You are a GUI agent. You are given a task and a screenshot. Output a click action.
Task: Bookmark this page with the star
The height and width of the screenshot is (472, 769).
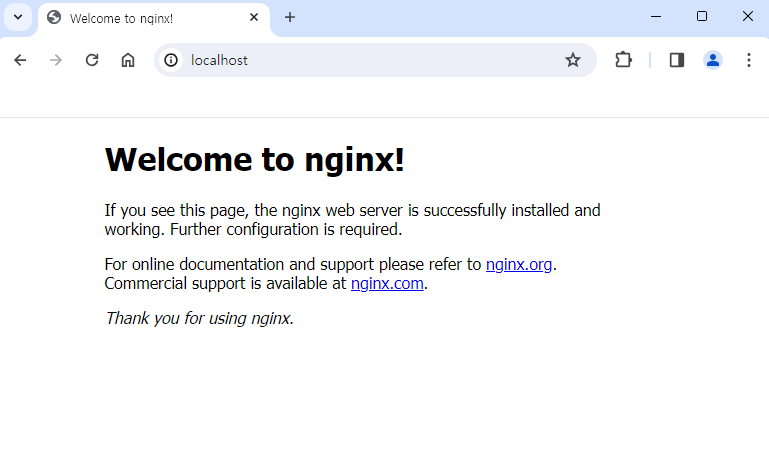click(572, 60)
